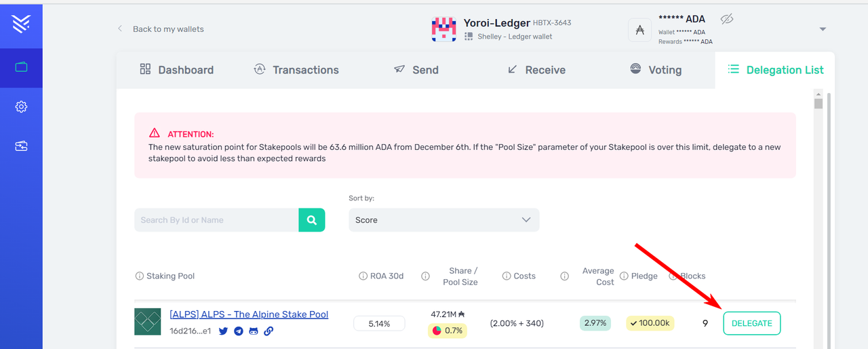Open the wallets sidebar icon
The width and height of the screenshot is (868, 349).
click(21, 67)
